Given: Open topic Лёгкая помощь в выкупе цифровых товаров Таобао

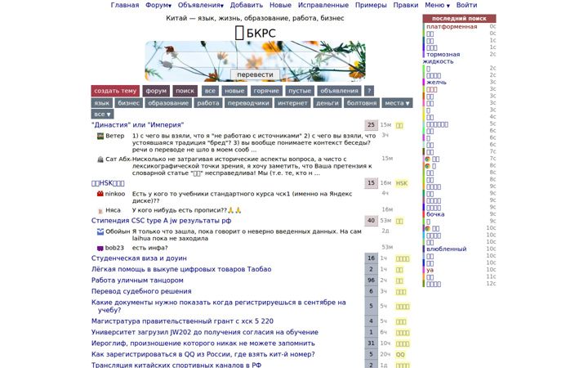Looking at the screenshot, I should click(181, 269).
